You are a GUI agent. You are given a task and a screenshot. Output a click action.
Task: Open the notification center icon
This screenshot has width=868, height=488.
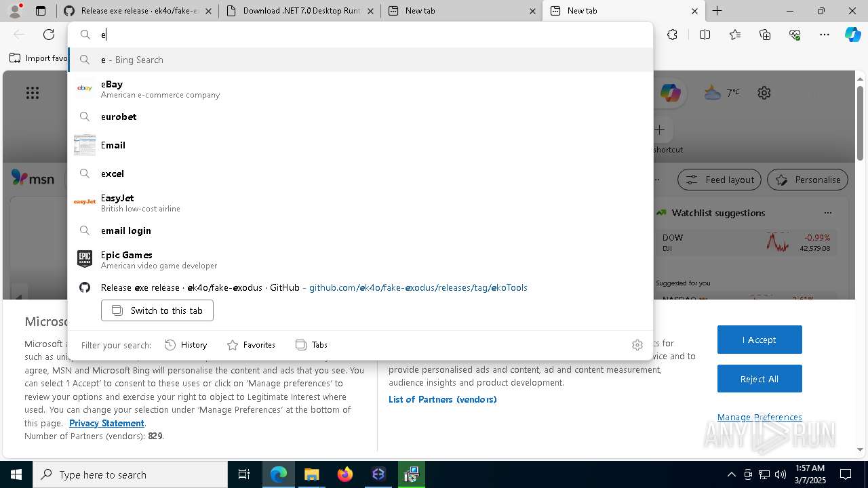(x=846, y=474)
